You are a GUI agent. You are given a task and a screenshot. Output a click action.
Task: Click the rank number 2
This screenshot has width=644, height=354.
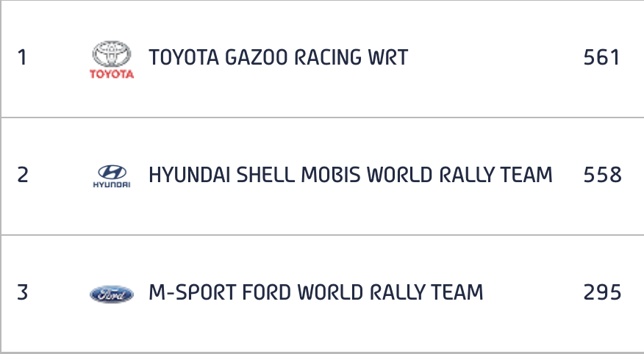pyautogui.click(x=23, y=175)
